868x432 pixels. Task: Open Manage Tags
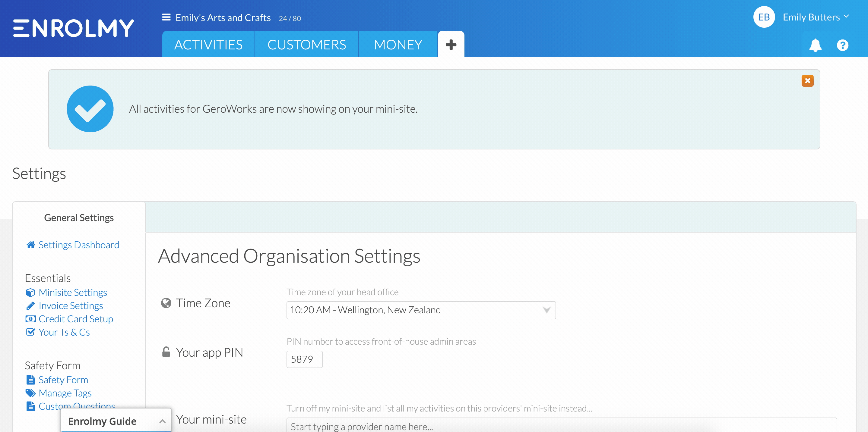(65, 393)
